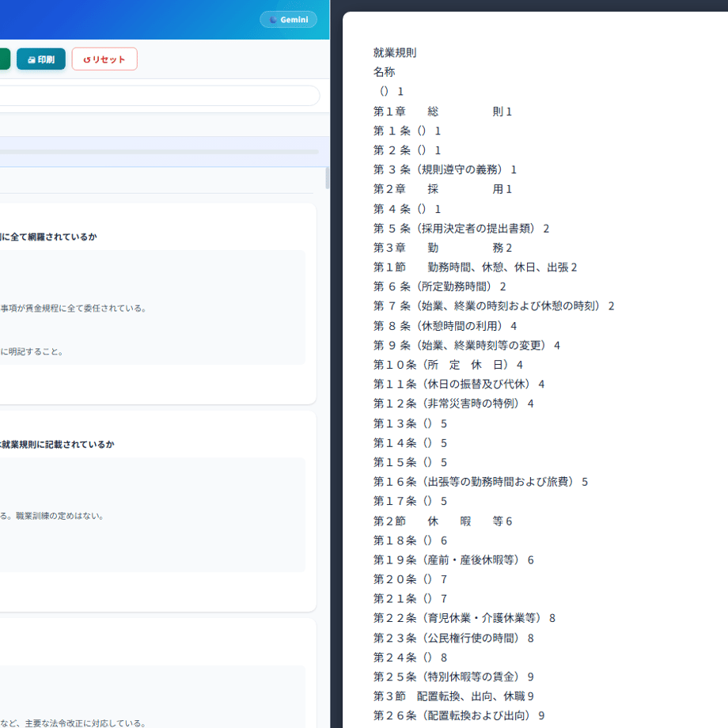The height and width of the screenshot is (728, 728).
Task: Click 第3節 配置転換、出向、休職 9
Action: (x=453, y=696)
